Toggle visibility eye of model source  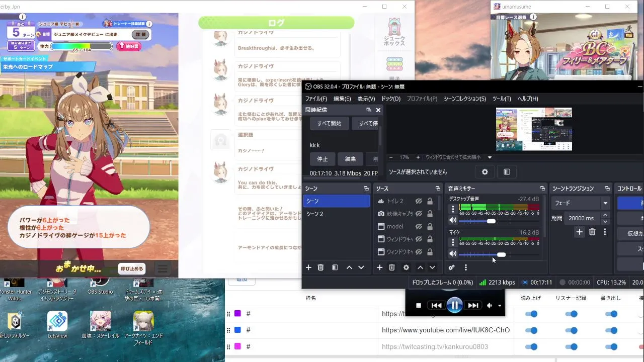pyautogui.click(x=419, y=226)
